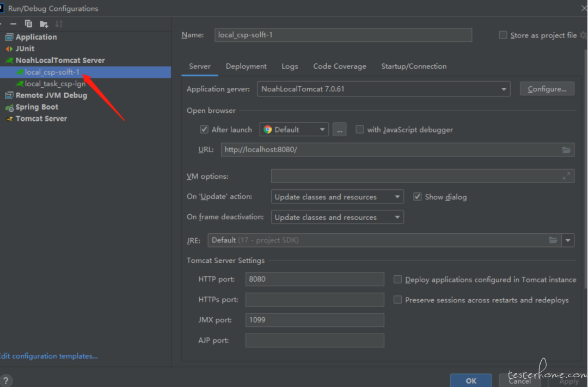Switch to the Server tab
This screenshot has height=387, width=588.
pyautogui.click(x=199, y=66)
